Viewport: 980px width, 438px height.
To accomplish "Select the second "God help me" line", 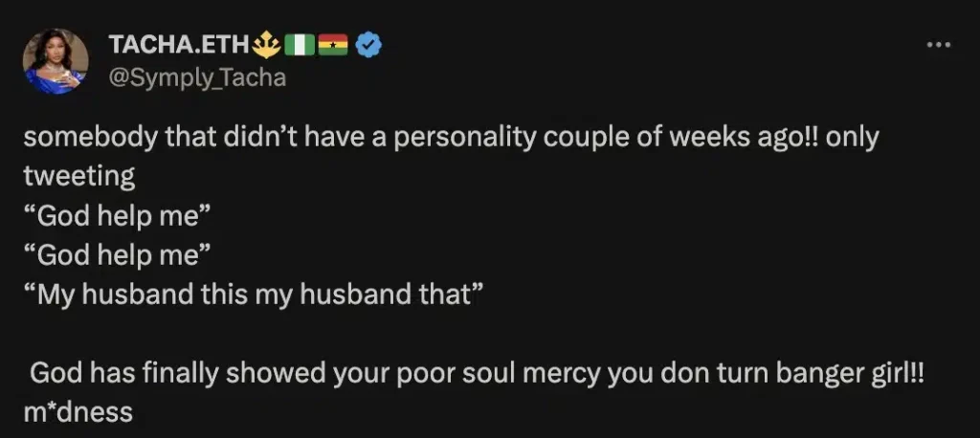I will point(115,254).
